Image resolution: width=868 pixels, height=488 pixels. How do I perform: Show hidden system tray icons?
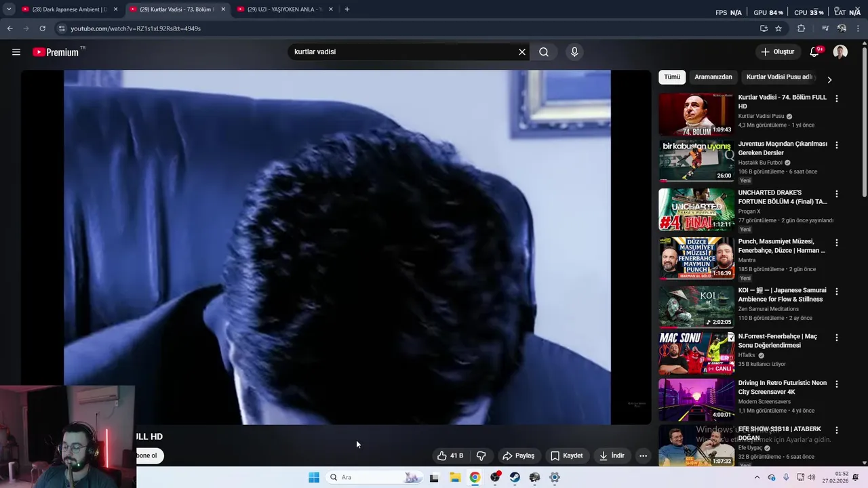pyautogui.click(x=757, y=477)
